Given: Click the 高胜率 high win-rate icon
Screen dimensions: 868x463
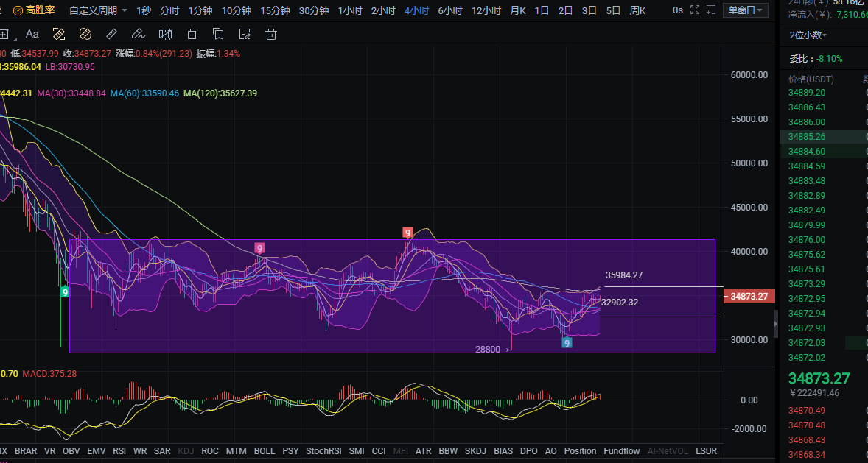Looking at the screenshot, I should (x=18, y=10).
